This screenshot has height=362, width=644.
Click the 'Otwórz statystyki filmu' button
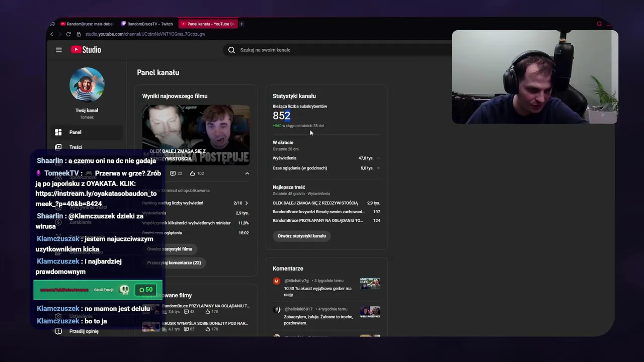[x=170, y=249]
